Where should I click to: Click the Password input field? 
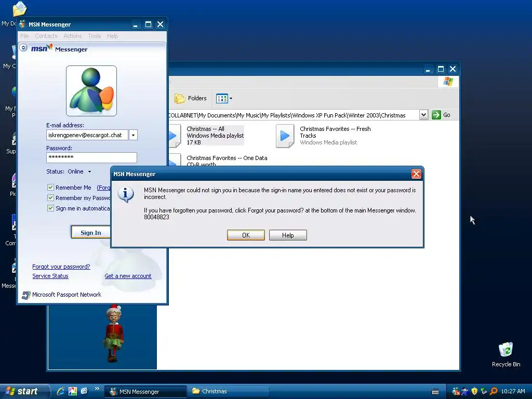click(91, 157)
